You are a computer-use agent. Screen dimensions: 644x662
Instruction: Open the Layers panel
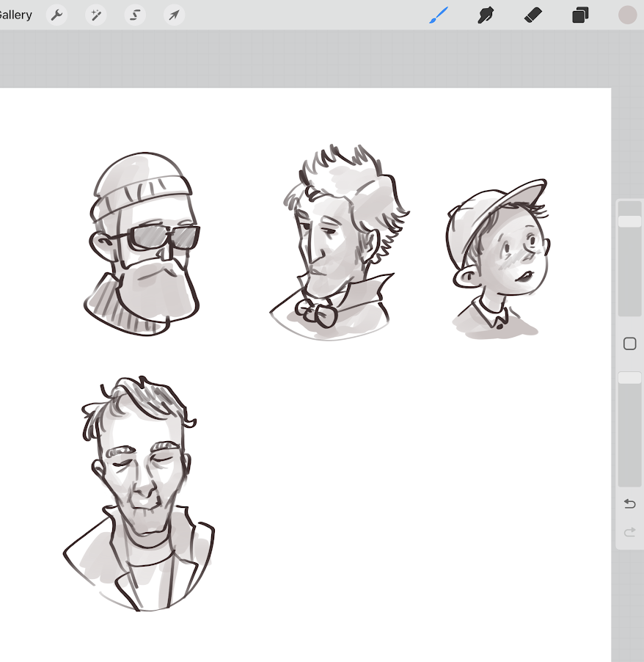(x=580, y=15)
